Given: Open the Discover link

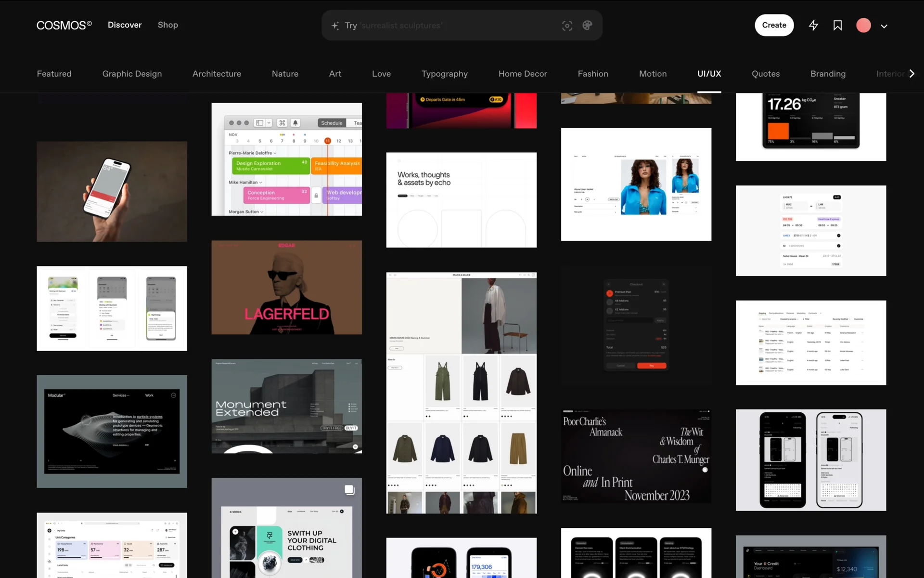Looking at the screenshot, I should [x=125, y=25].
